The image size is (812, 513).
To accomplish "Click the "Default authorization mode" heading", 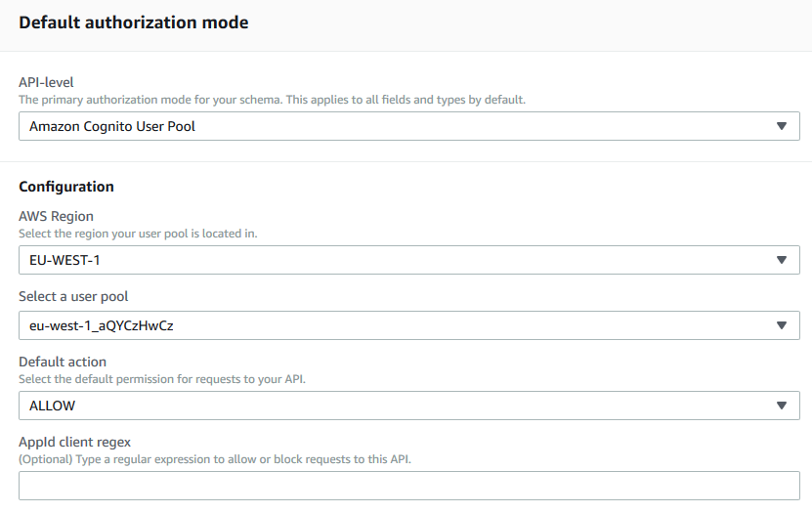I will 134,22.
